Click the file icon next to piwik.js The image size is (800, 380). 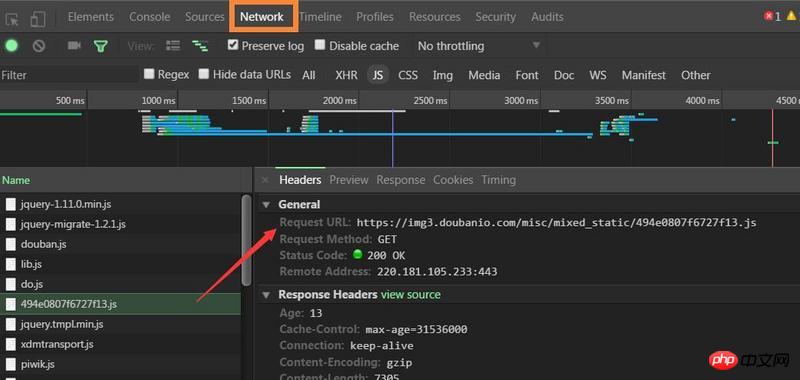point(11,364)
